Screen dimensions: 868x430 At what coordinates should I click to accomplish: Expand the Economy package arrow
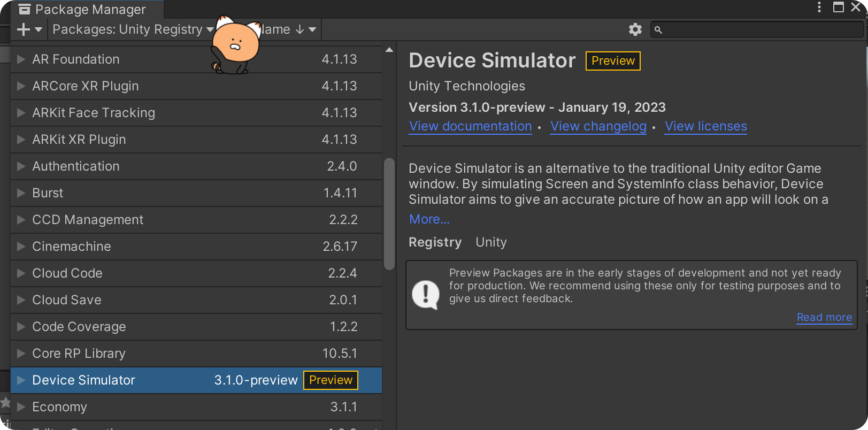point(21,407)
